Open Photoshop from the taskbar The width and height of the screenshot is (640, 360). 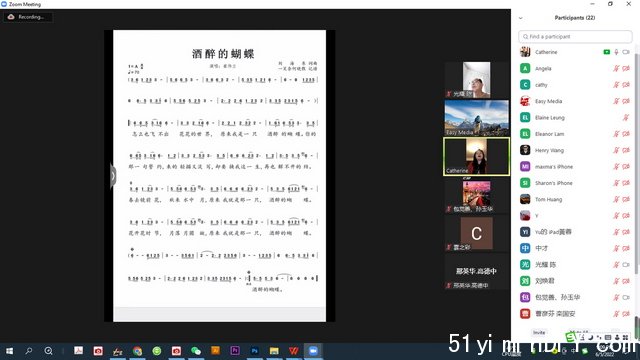[255, 351]
